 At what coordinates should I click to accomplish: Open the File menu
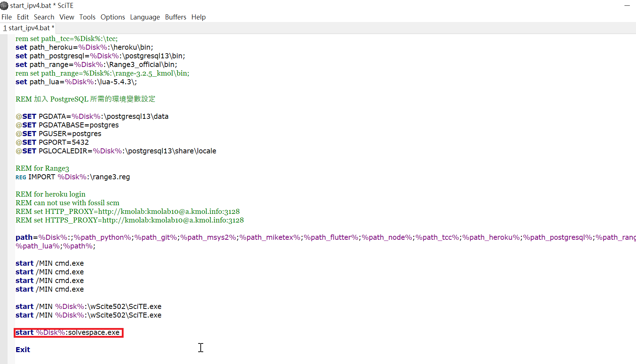tap(6, 17)
